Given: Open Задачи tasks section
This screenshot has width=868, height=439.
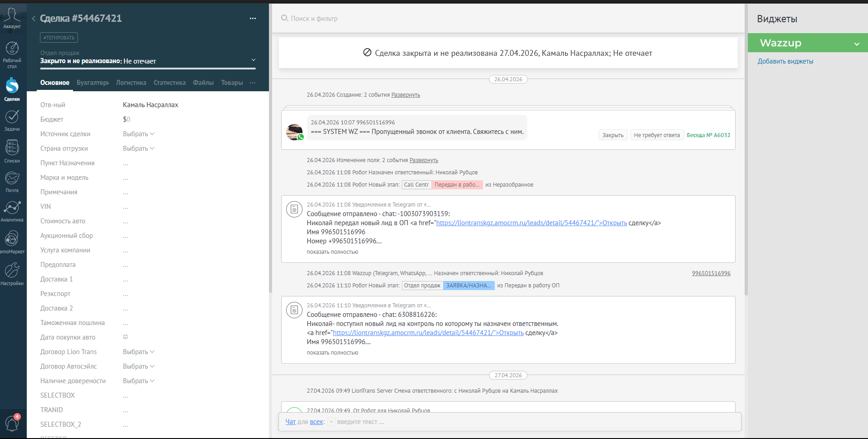Looking at the screenshot, I should point(12,120).
